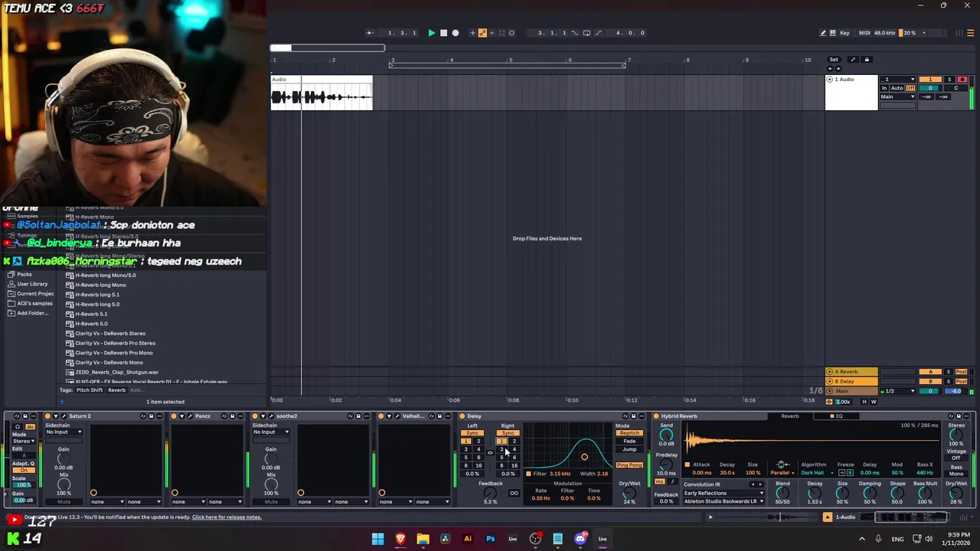Image resolution: width=980 pixels, height=551 pixels.
Task: Jump to next locator arrow
Action: 838,69
